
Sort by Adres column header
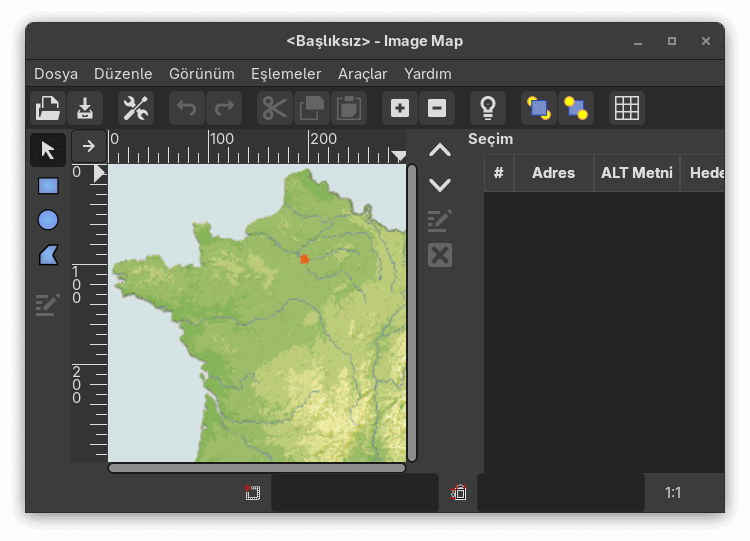click(553, 173)
